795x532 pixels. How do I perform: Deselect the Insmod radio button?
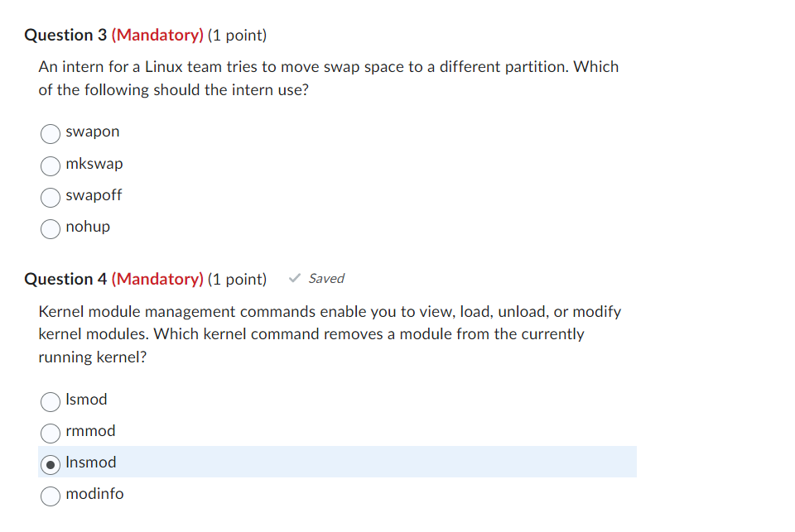click(x=50, y=464)
